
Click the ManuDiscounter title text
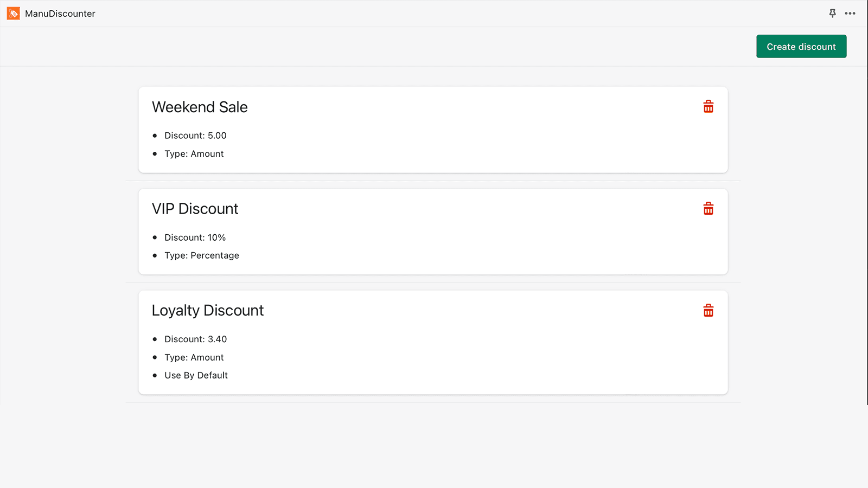click(60, 13)
